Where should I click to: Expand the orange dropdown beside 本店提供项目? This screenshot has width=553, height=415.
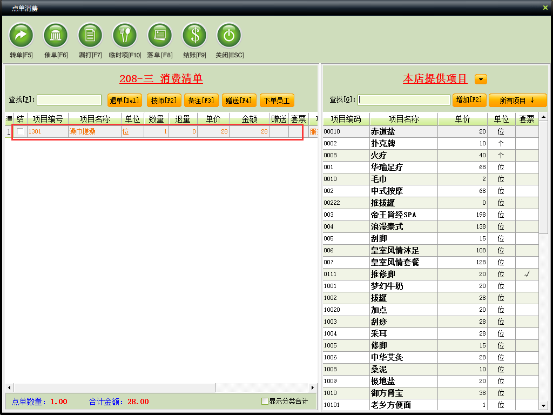coord(481,79)
